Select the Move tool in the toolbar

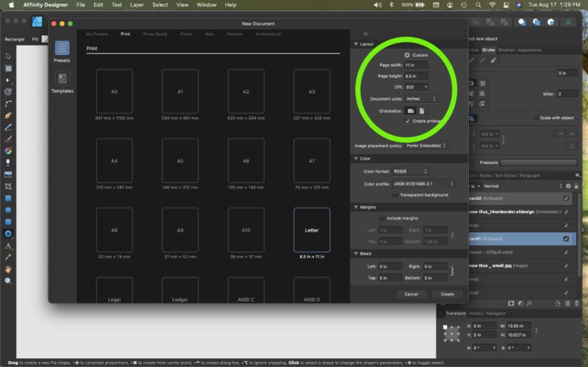click(x=8, y=56)
